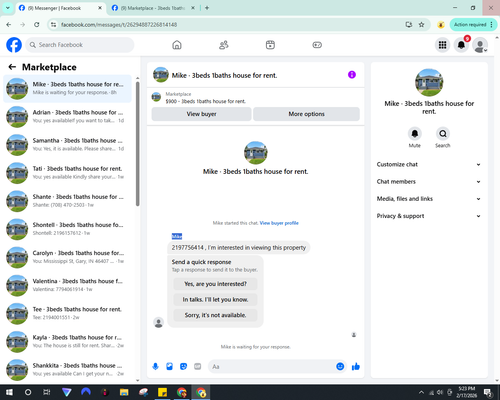Open Kayla's conversation in the chat list
This screenshot has height=400, width=500.
click(x=67, y=342)
